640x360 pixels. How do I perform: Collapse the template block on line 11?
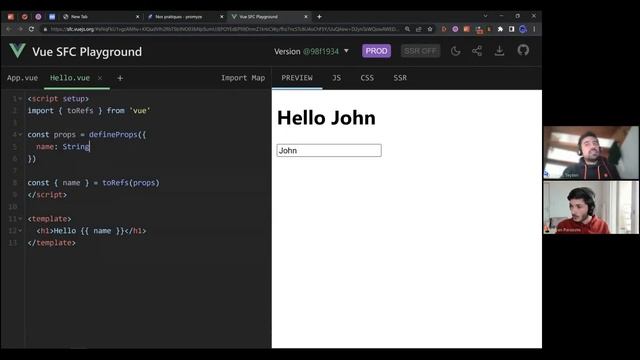click(x=20, y=219)
